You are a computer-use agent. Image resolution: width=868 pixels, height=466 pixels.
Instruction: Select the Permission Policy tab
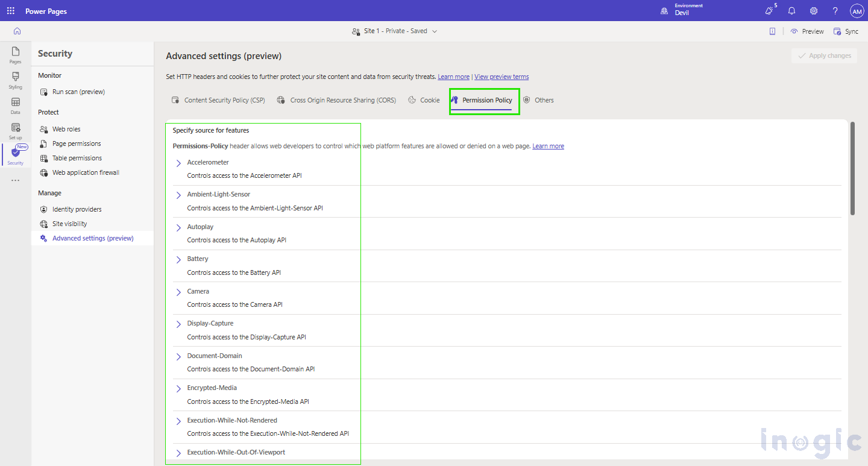tap(482, 100)
